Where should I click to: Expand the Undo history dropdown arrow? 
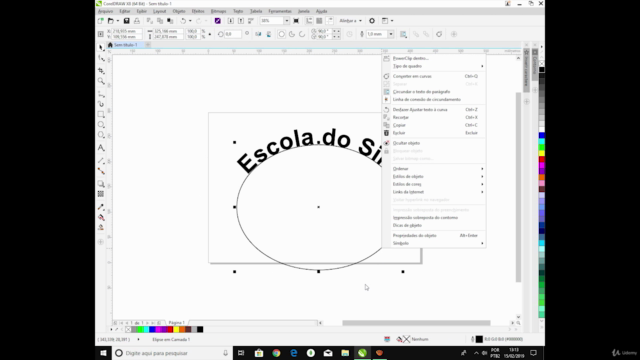click(190, 21)
